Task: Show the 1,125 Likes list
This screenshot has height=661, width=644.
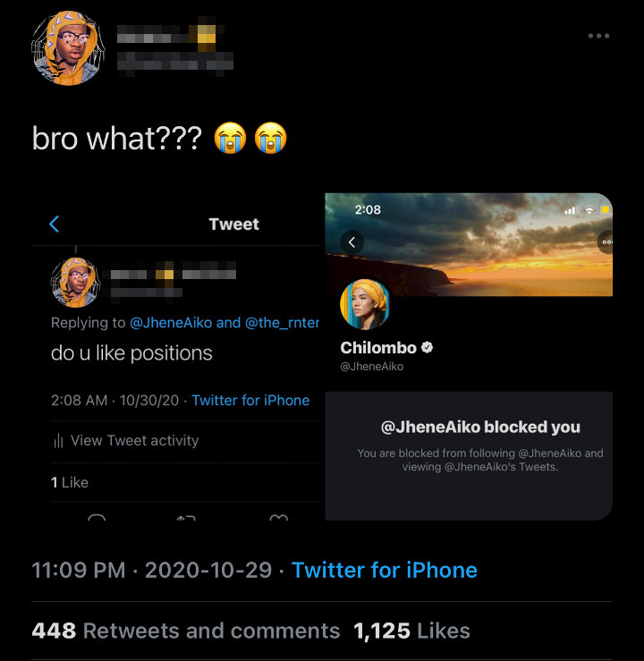Action: [411, 631]
